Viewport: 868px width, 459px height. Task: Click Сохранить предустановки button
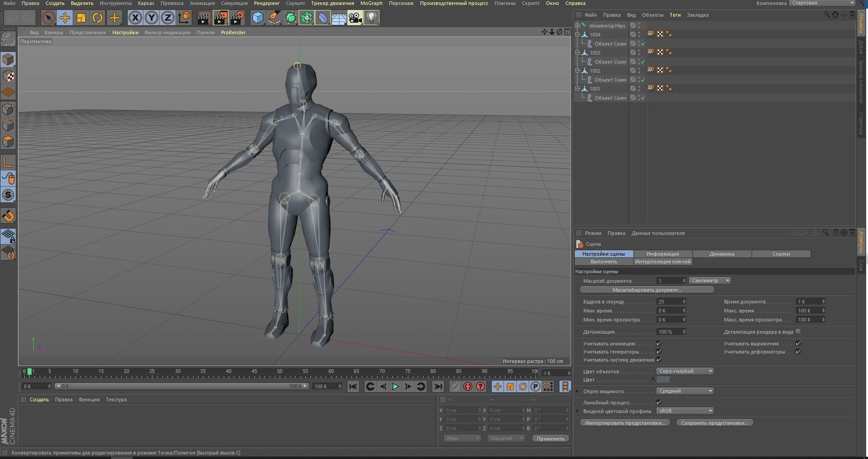point(715,423)
